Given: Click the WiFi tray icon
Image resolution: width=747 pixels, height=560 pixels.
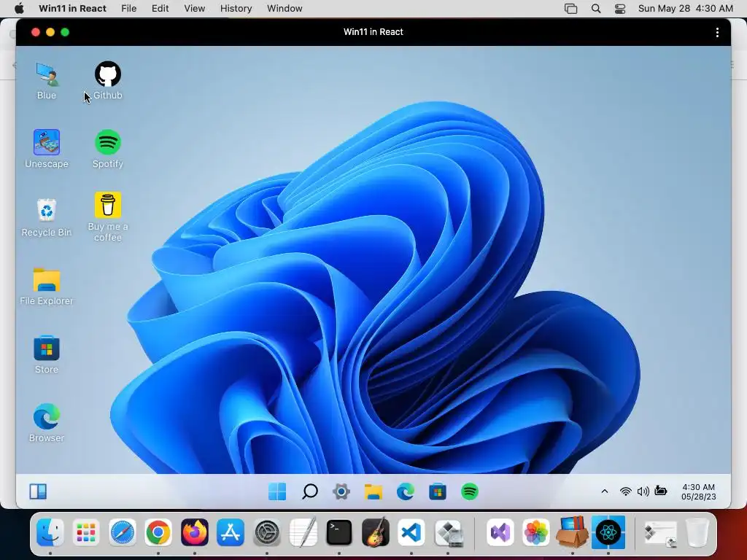Looking at the screenshot, I should (x=625, y=491).
